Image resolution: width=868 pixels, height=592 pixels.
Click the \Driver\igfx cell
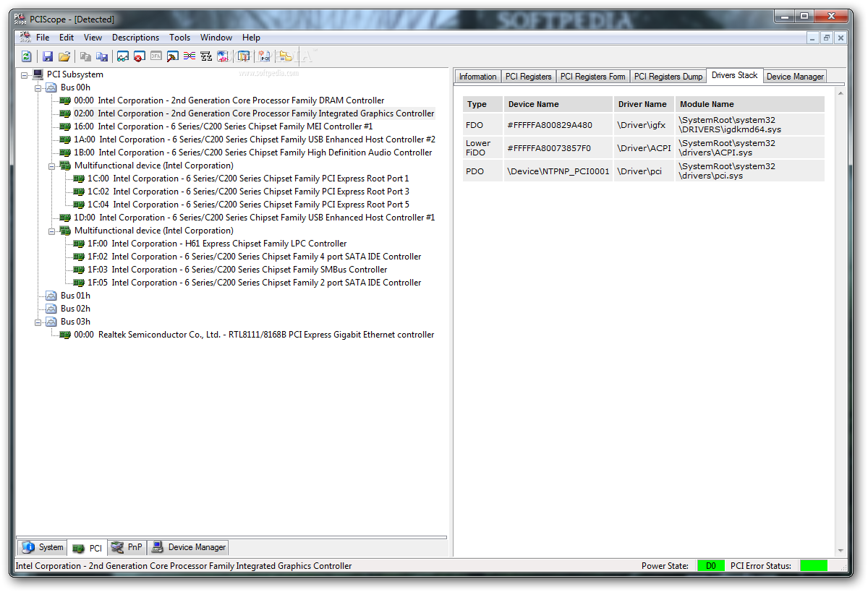point(644,124)
